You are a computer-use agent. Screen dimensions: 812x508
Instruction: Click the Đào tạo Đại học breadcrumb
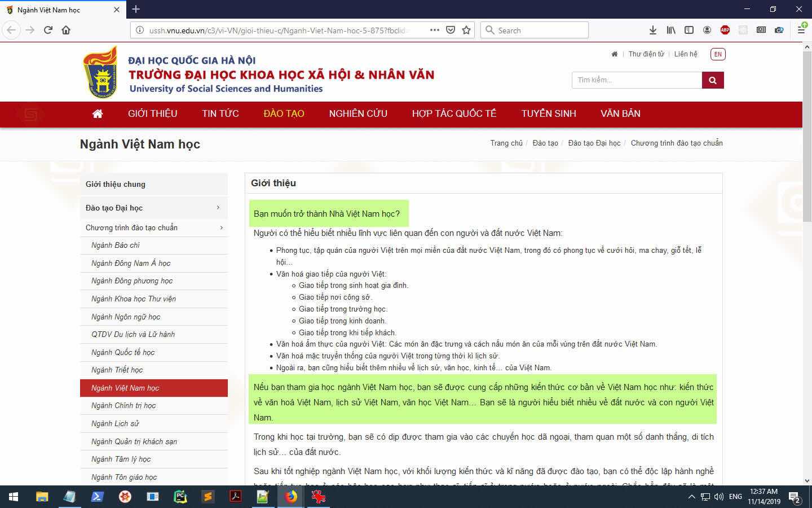pyautogui.click(x=594, y=143)
